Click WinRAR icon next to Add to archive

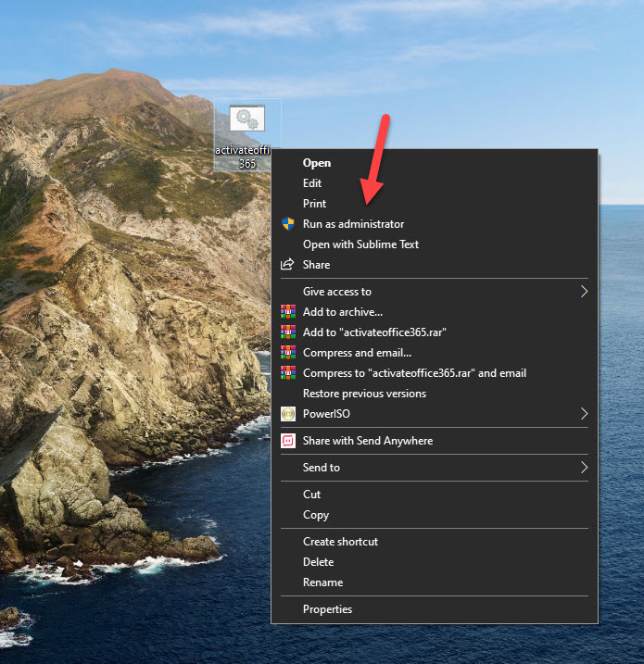(288, 312)
